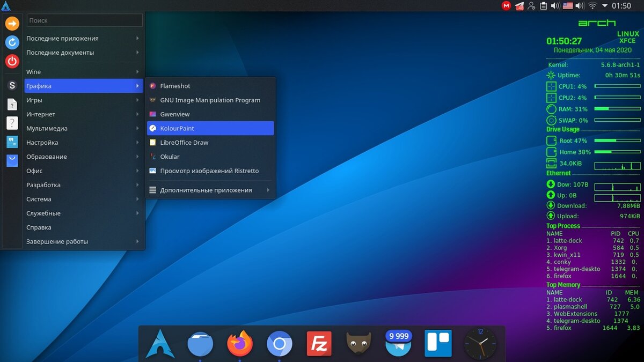Open Telegram from the dock
The width and height of the screenshot is (644, 362).
click(x=397, y=343)
